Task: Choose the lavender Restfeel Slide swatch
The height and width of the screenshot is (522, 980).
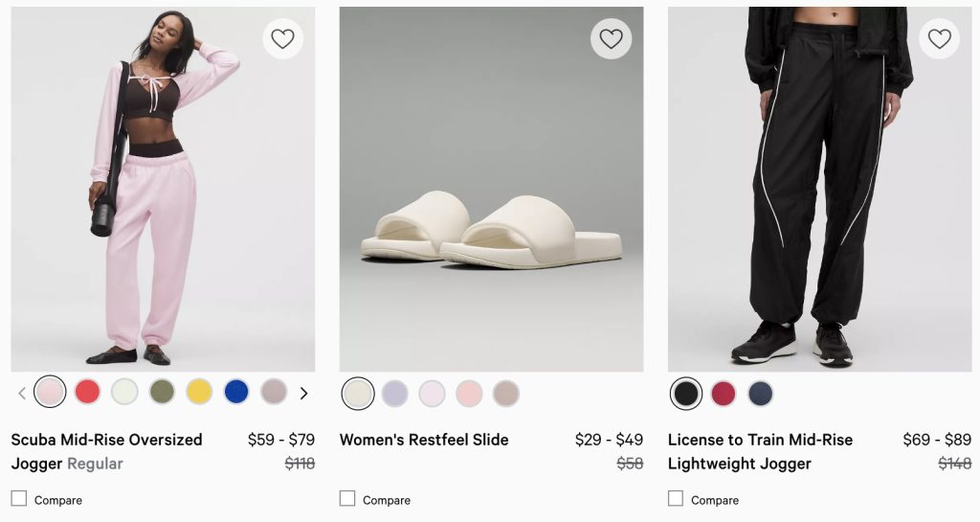Action: (395, 394)
